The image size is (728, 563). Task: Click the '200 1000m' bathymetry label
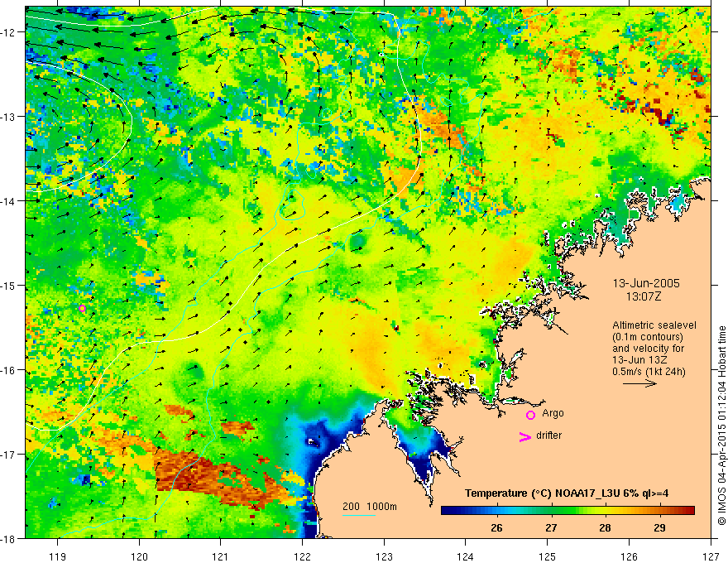(370, 507)
